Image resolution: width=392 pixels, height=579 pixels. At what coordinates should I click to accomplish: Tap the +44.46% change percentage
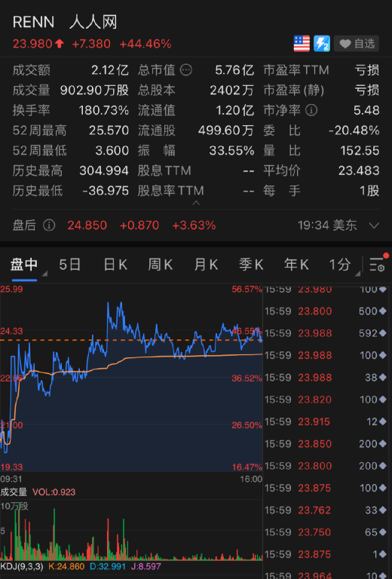[145, 44]
